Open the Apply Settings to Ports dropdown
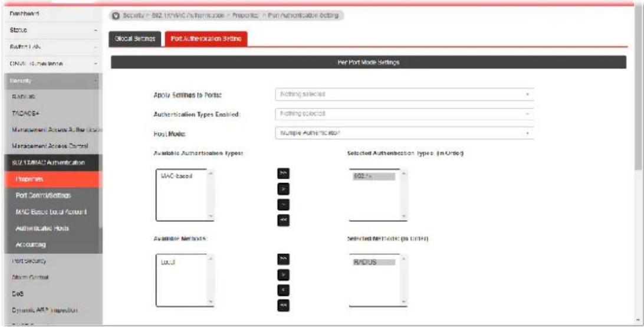Image resolution: width=644 pixels, height=327 pixels. 405,94
